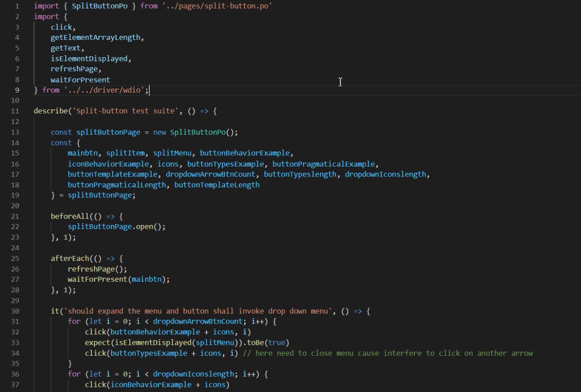This screenshot has width=581, height=392.
Task: Click 'waitForPresent' on line 8
Action: (80, 80)
